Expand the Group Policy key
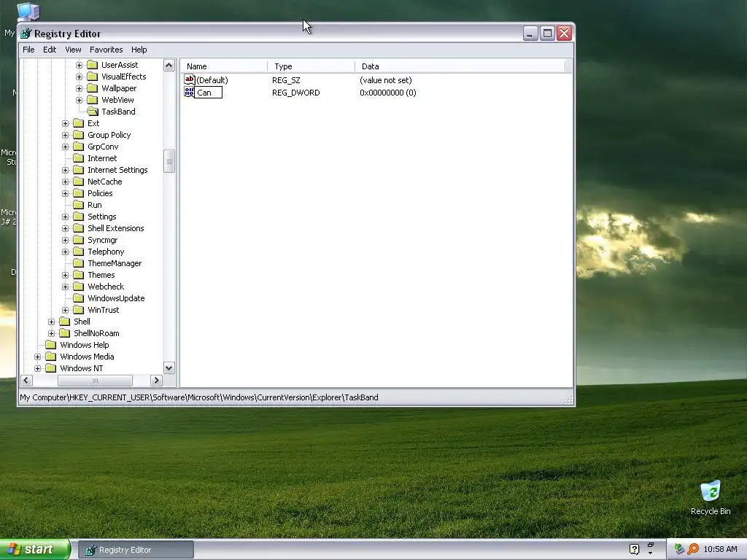 65,135
